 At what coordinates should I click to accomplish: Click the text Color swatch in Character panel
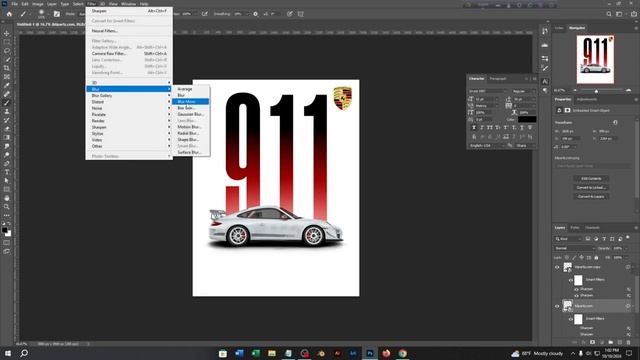(x=527, y=119)
